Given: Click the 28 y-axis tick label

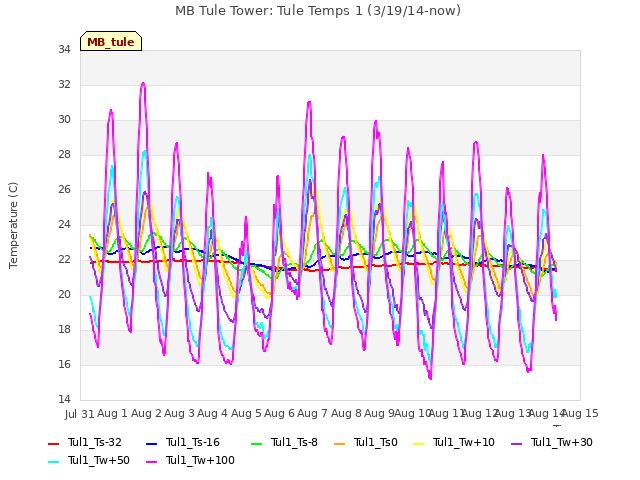Looking at the screenshot, I should point(64,155).
